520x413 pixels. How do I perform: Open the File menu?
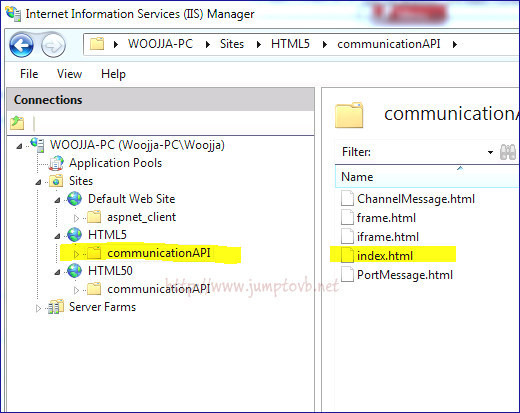[x=29, y=74]
